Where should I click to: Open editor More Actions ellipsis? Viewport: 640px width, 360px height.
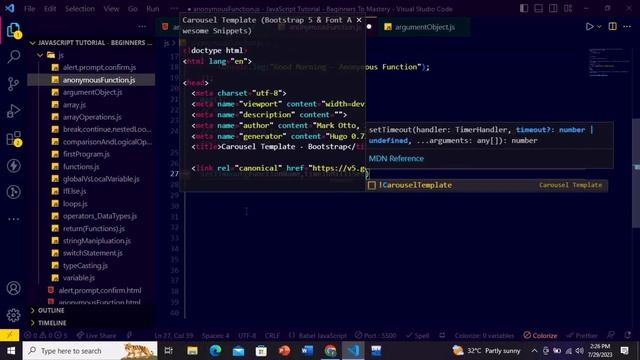[627, 27]
